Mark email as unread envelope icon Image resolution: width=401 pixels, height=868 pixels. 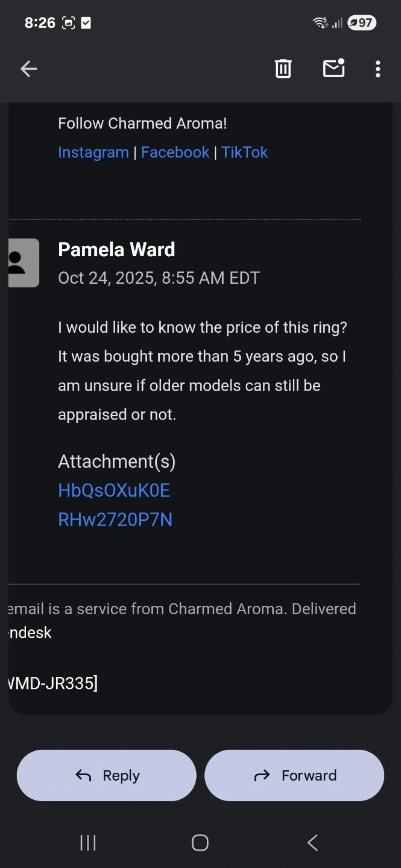pos(333,69)
